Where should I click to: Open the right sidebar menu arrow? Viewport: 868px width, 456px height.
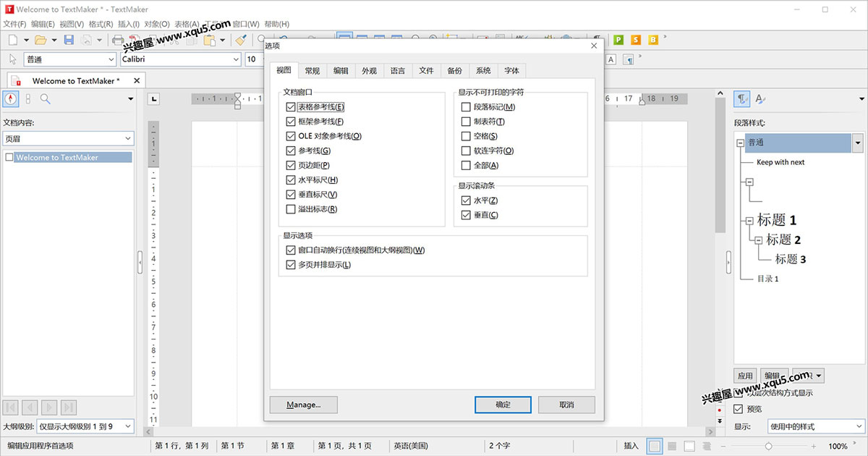click(x=861, y=99)
